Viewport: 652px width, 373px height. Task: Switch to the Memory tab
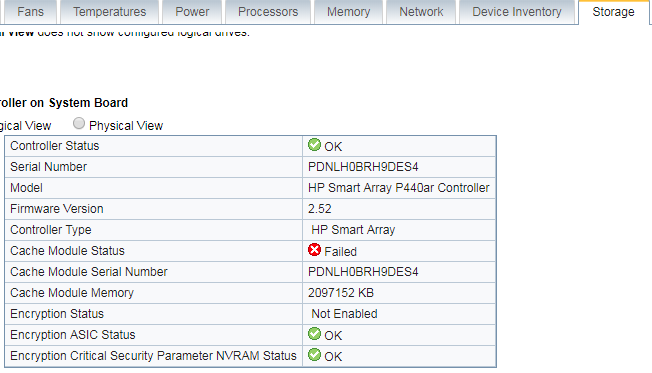tap(348, 12)
